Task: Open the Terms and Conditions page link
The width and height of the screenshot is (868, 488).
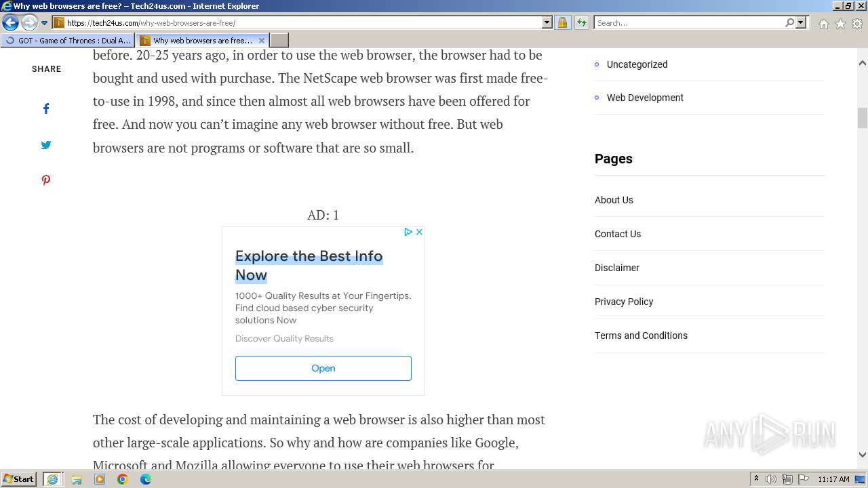Action: click(x=641, y=335)
